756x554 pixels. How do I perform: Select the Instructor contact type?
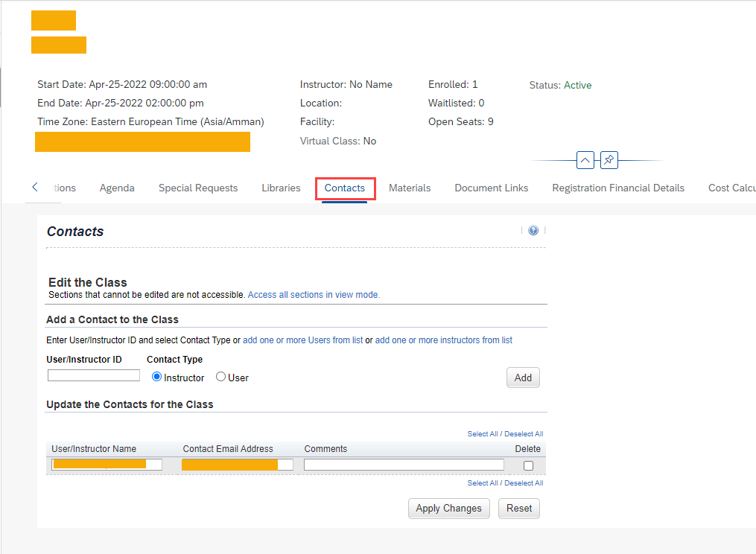156,377
